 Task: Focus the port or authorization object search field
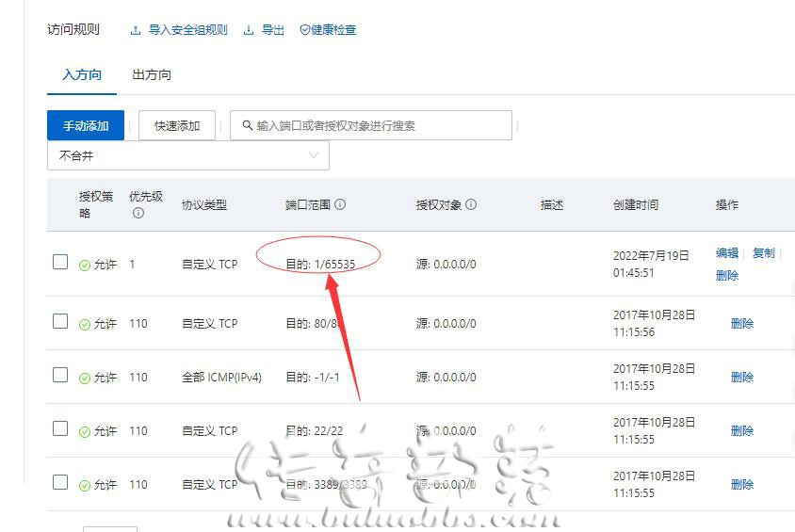coord(371,125)
